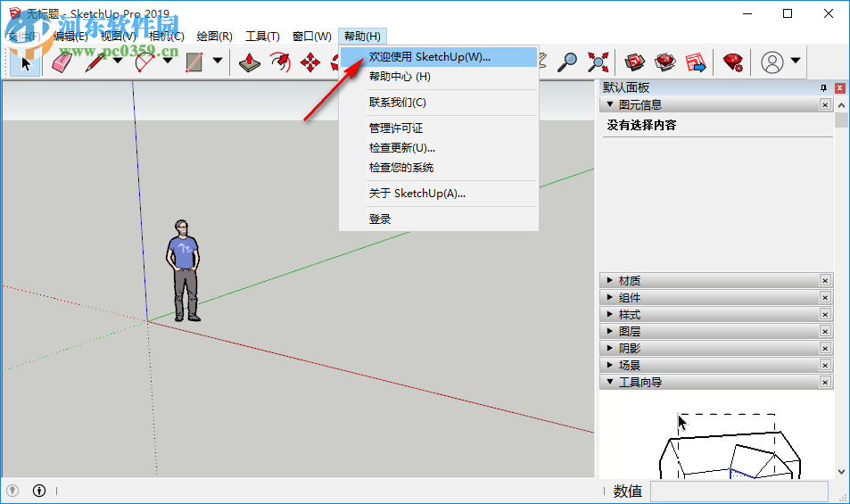Click the model info status bar icon
This screenshot has height=504, width=850.
(x=39, y=491)
